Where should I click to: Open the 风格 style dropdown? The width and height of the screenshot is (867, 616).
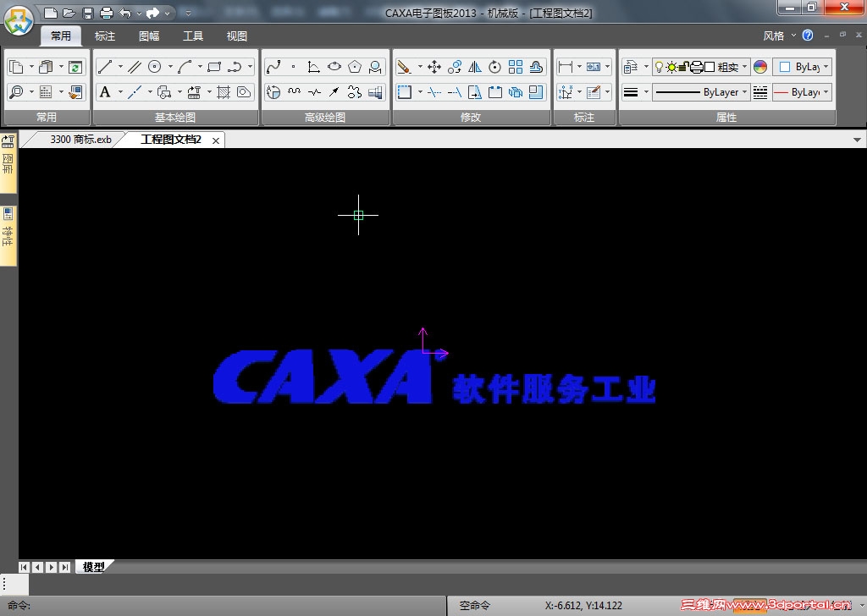point(779,36)
